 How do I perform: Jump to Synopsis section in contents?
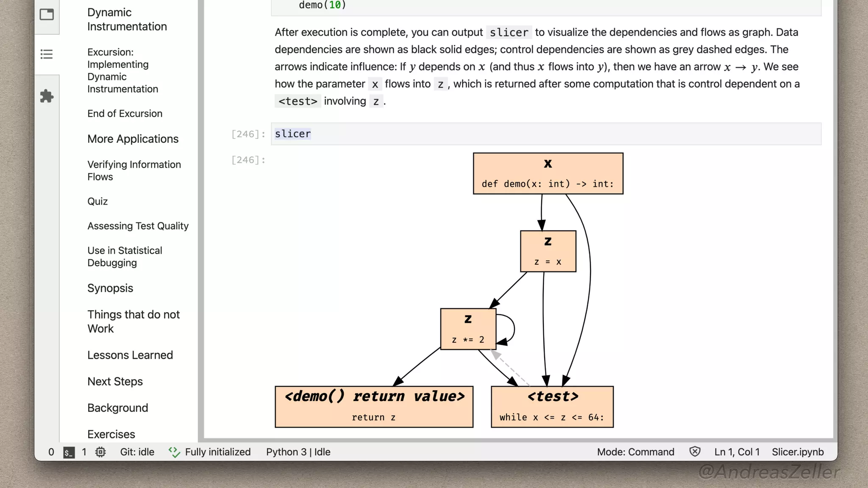click(110, 288)
